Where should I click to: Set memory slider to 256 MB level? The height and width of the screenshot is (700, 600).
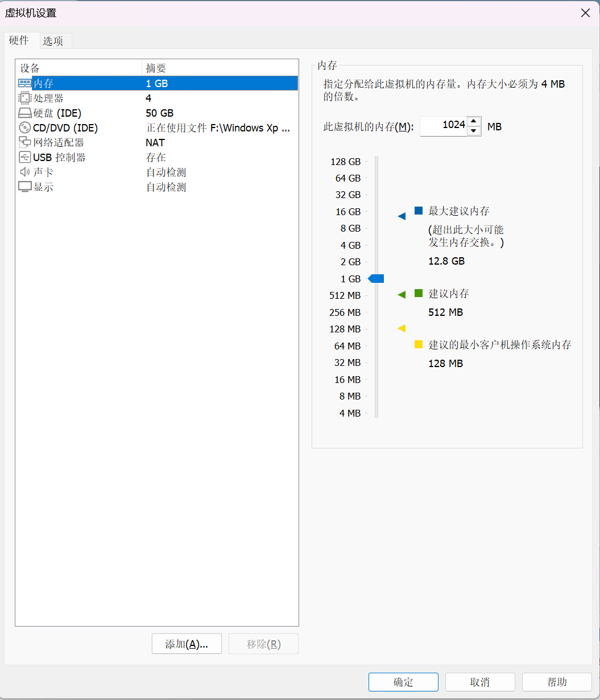[x=376, y=312]
